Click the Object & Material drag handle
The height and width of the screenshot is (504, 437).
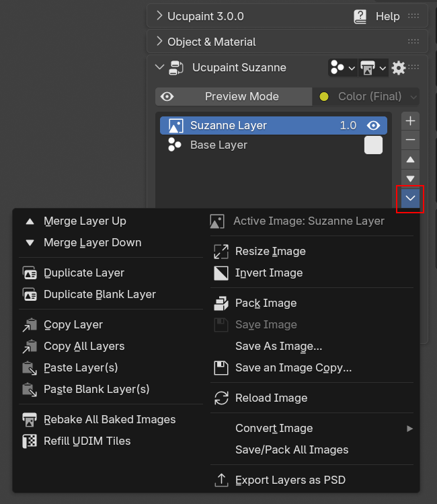[x=413, y=41]
